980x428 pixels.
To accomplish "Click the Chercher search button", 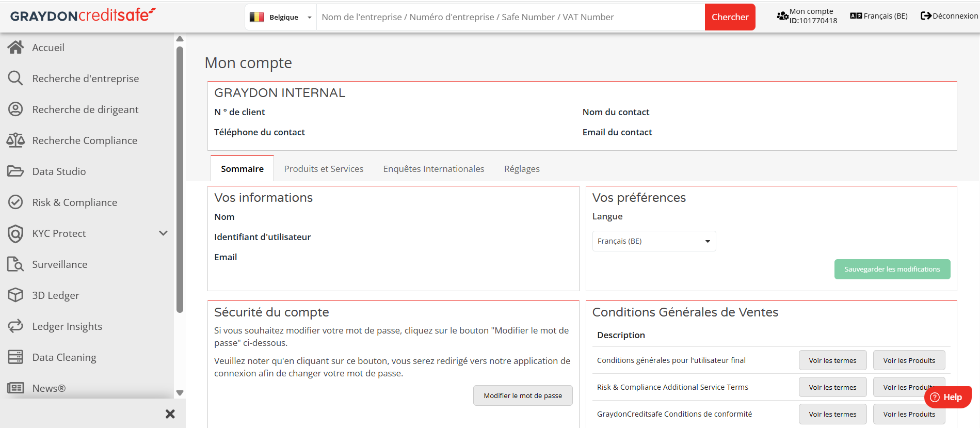I will 730,17.
